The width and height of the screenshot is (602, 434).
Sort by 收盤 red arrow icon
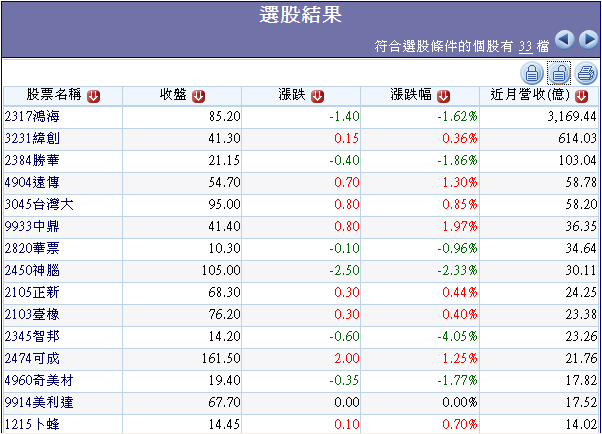click(198, 96)
